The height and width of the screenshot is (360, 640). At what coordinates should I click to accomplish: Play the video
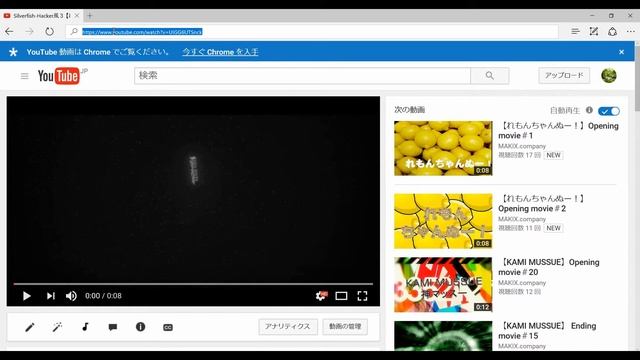coord(27,296)
